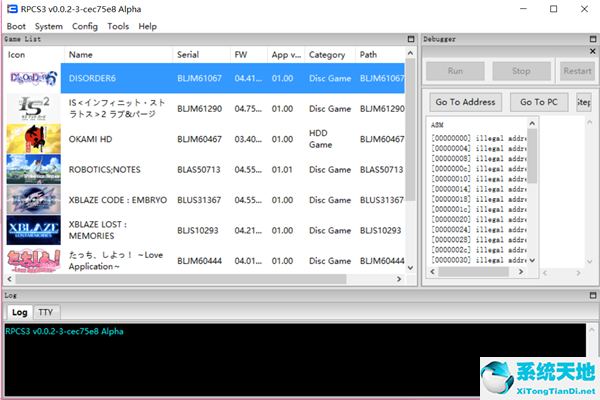Click the Go To PC button
The height and width of the screenshot is (400, 600).
(x=539, y=102)
